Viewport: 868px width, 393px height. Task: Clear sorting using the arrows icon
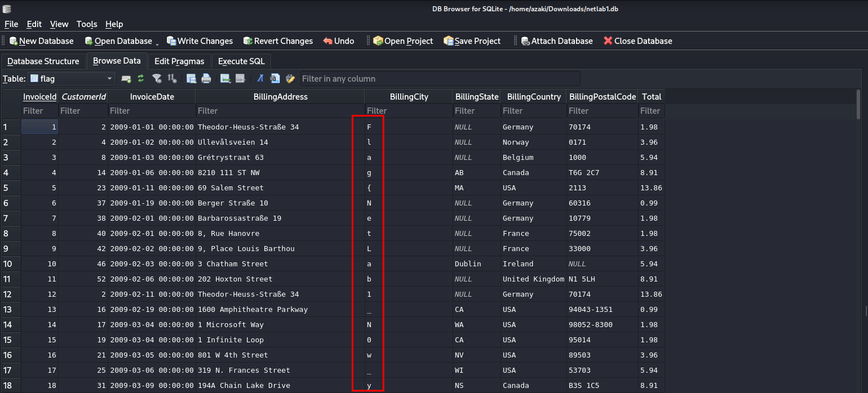point(172,79)
